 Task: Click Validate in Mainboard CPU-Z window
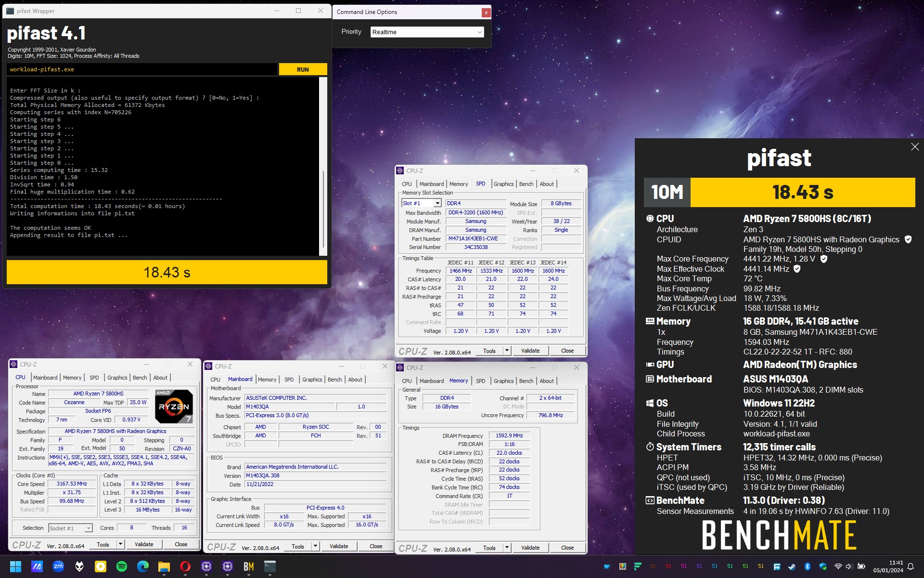click(339, 546)
